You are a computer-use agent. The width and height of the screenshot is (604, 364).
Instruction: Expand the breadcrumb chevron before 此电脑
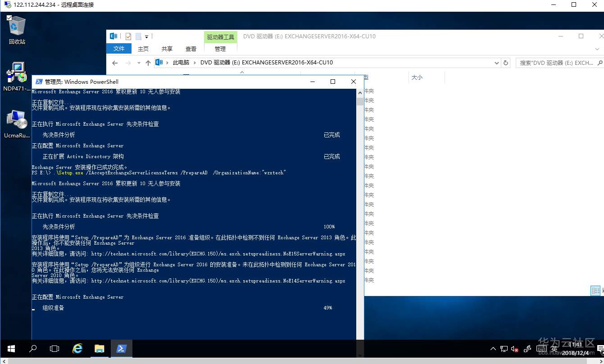click(x=167, y=63)
